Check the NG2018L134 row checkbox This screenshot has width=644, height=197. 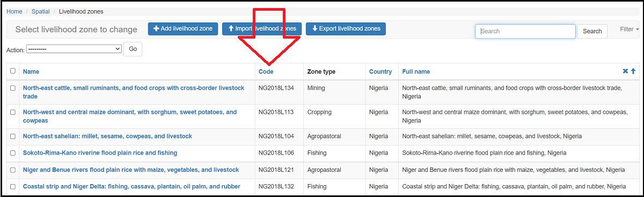click(x=13, y=88)
